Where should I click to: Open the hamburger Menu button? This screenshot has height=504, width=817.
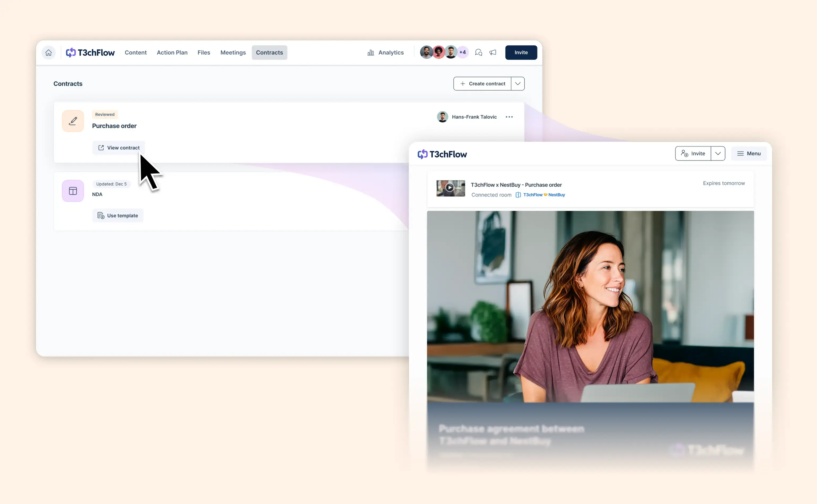pyautogui.click(x=749, y=154)
